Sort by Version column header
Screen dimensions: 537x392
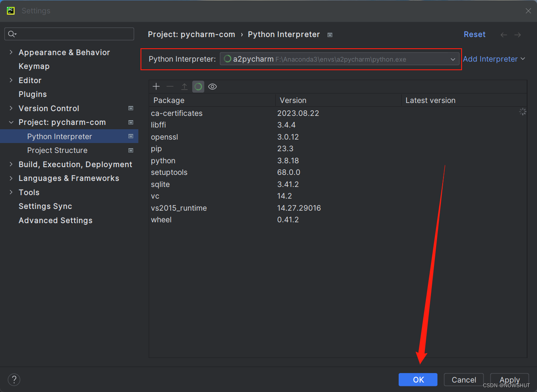pyautogui.click(x=338, y=100)
